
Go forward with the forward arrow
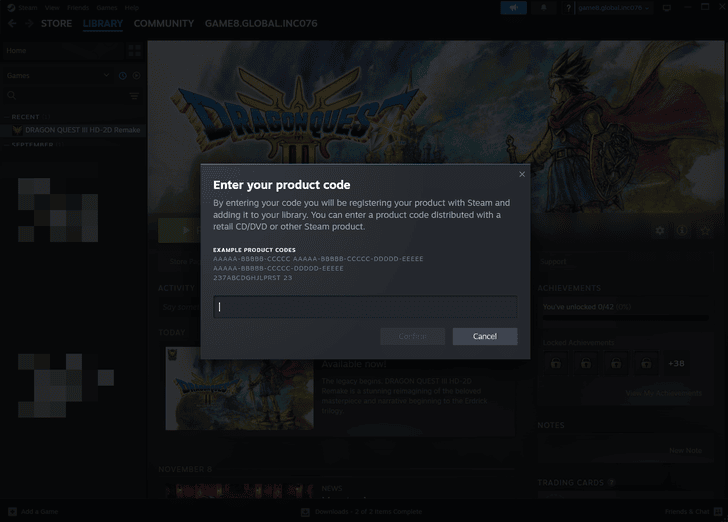(x=29, y=24)
